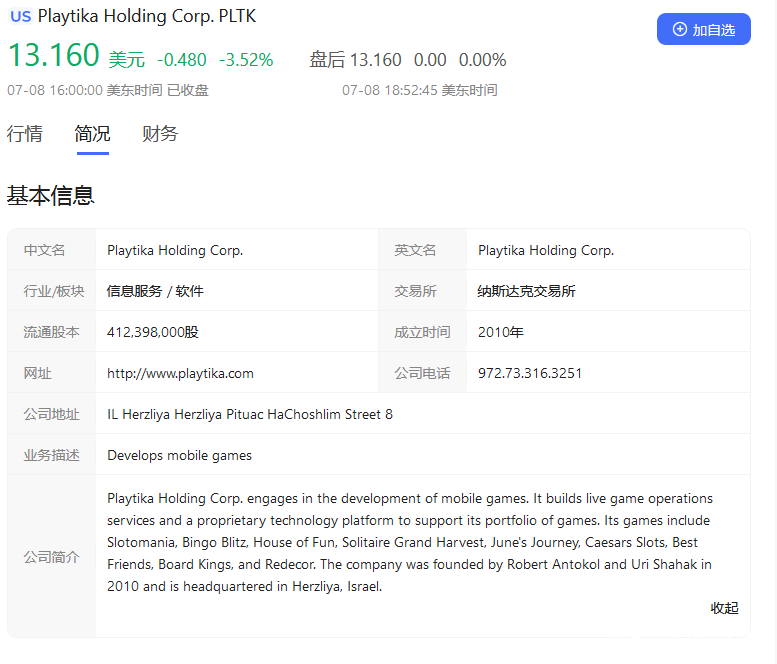Open the 财务 tab

pyautogui.click(x=160, y=134)
